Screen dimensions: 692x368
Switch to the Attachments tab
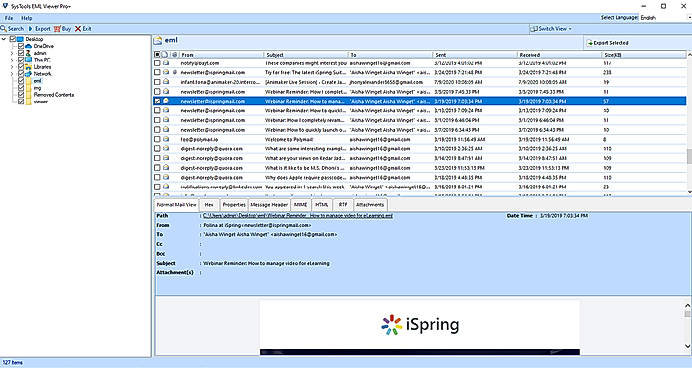click(x=370, y=205)
